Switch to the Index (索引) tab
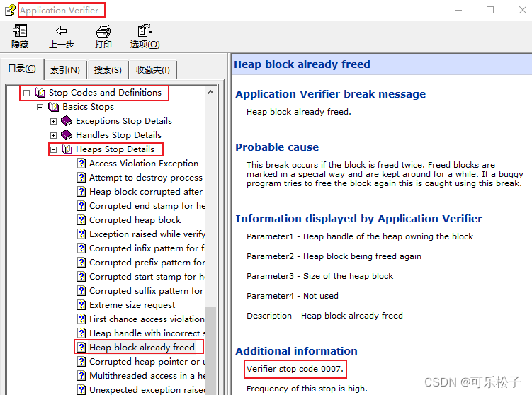 tap(65, 70)
